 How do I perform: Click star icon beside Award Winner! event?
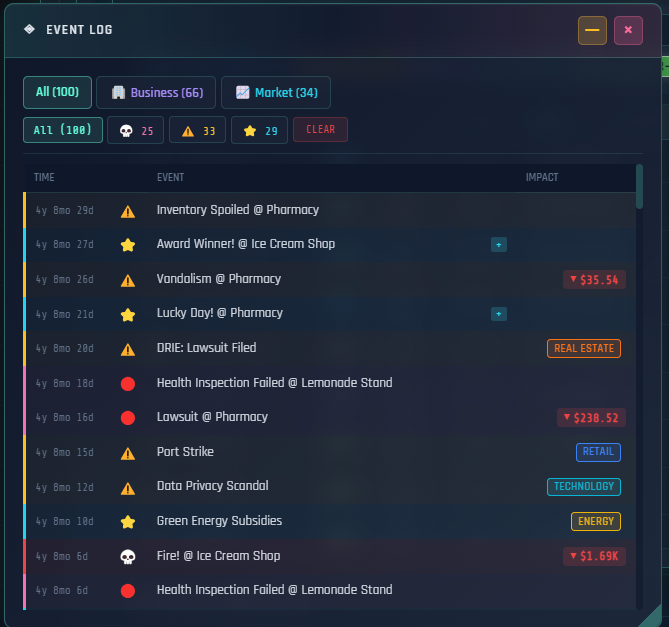(128, 245)
